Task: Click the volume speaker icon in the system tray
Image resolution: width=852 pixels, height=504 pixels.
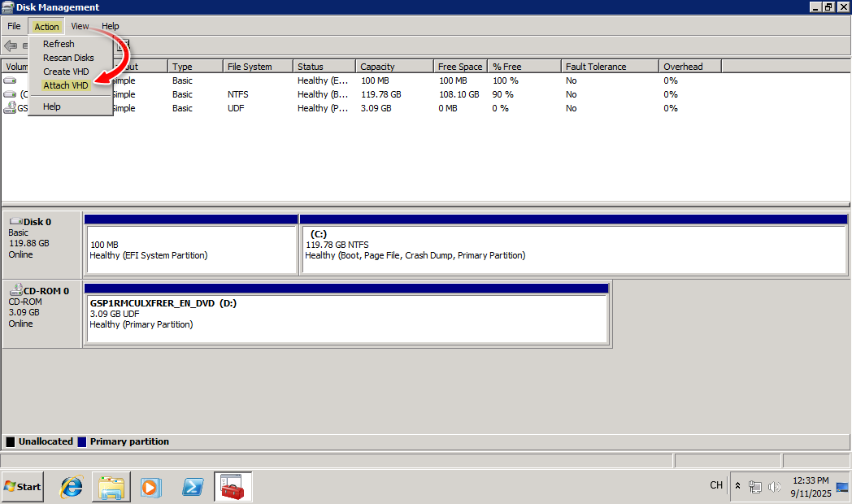Action: point(773,486)
